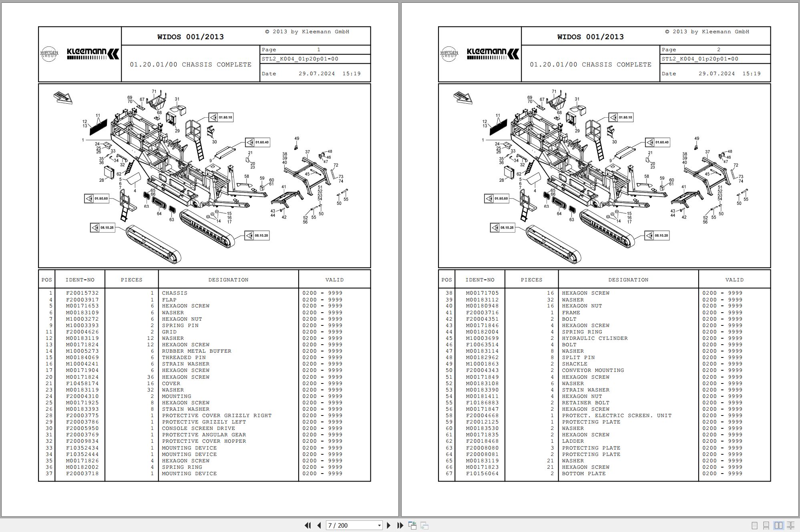Enable continuous scrolling page layout
Viewport: 800px width, 532px height.
(x=766, y=525)
